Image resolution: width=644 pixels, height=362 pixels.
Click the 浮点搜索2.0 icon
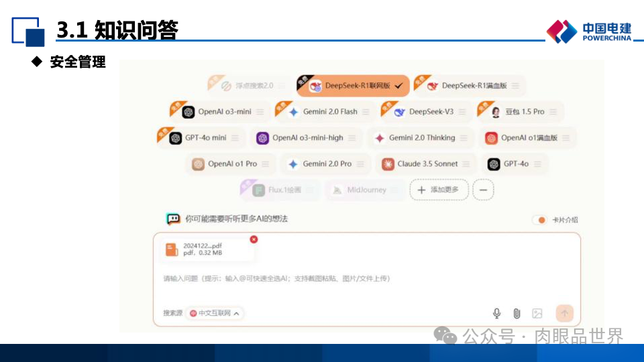(x=226, y=86)
